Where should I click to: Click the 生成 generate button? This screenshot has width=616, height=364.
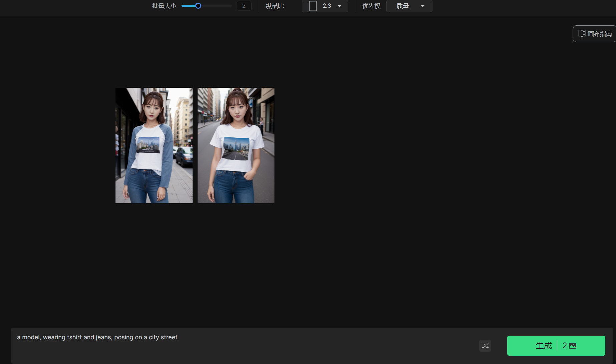(x=544, y=346)
